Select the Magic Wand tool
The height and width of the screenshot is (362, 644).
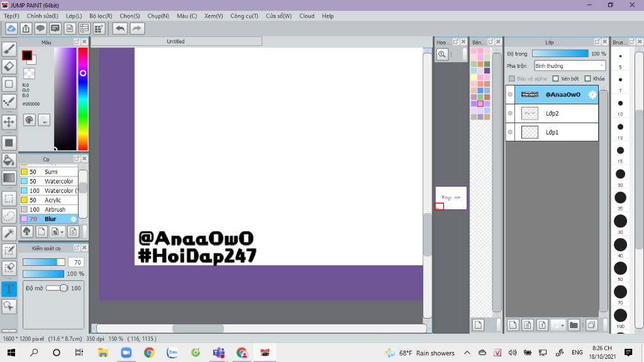[x=9, y=233]
